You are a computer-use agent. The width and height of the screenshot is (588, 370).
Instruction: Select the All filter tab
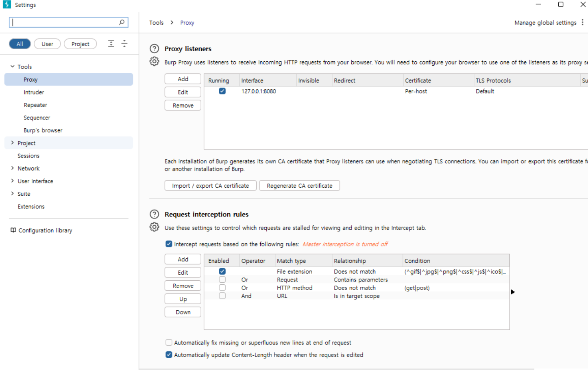(20, 44)
